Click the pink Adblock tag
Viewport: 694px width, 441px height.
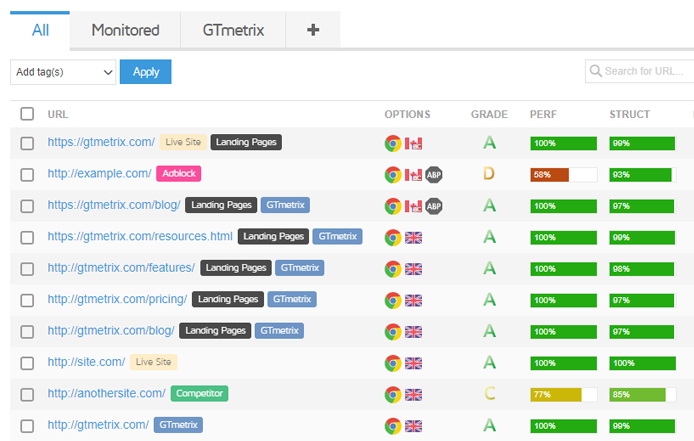(179, 174)
